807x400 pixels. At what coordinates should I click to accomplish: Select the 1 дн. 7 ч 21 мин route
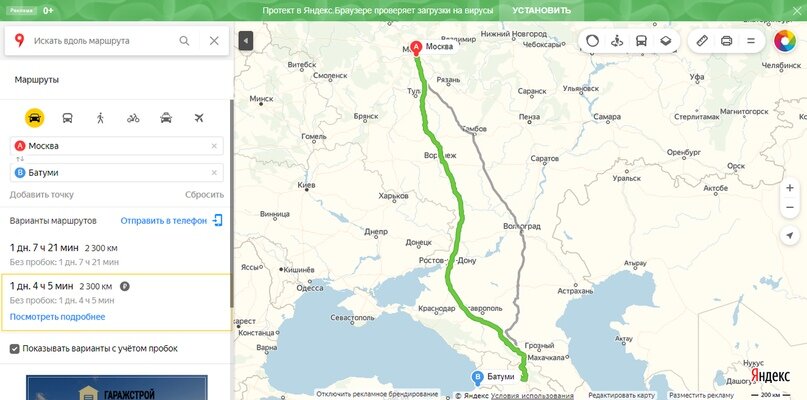[116, 254]
